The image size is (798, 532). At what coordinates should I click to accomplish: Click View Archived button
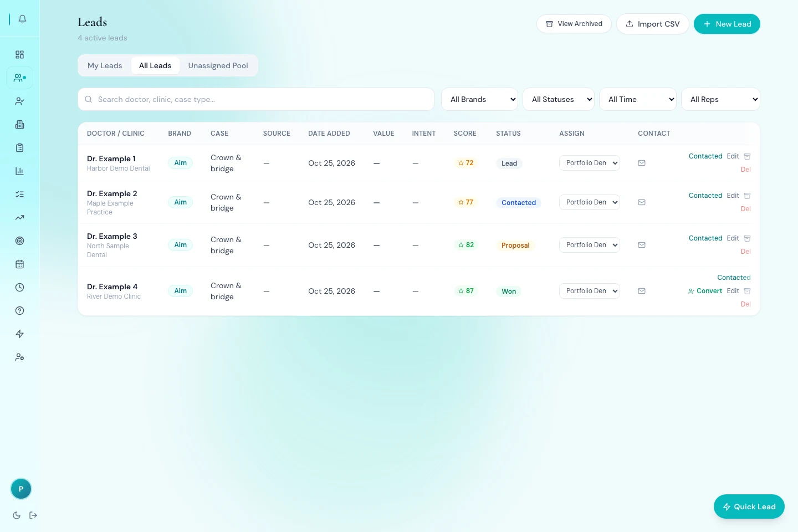pyautogui.click(x=574, y=24)
